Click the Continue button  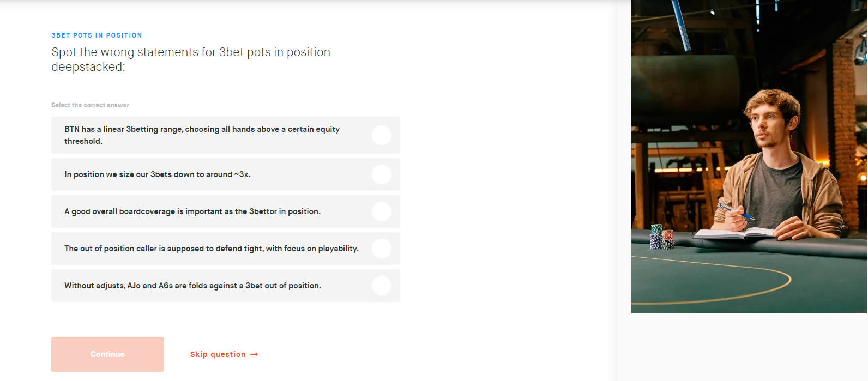(x=107, y=354)
